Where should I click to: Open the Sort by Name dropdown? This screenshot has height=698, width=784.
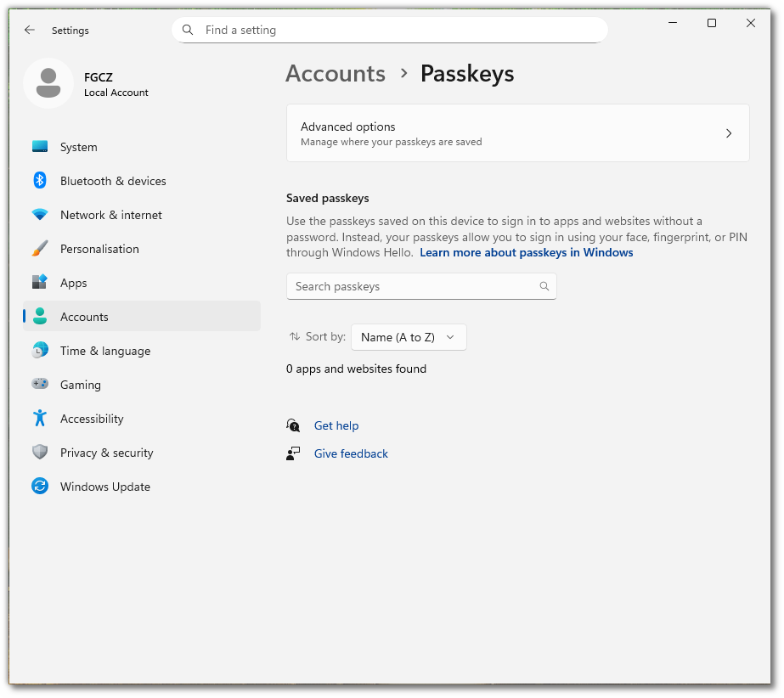[x=409, y=337]
